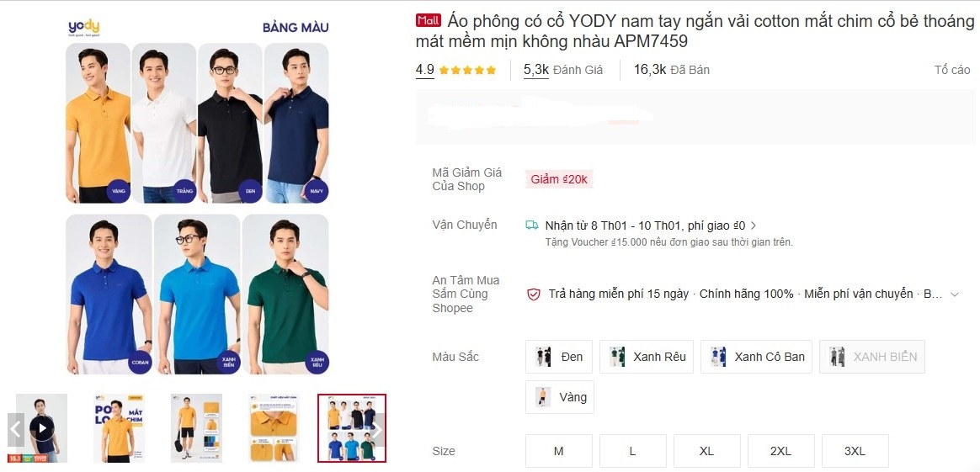Show next gallery thumbnails with right arrow
The image size is (980, 472).
(x=377, y=429)
